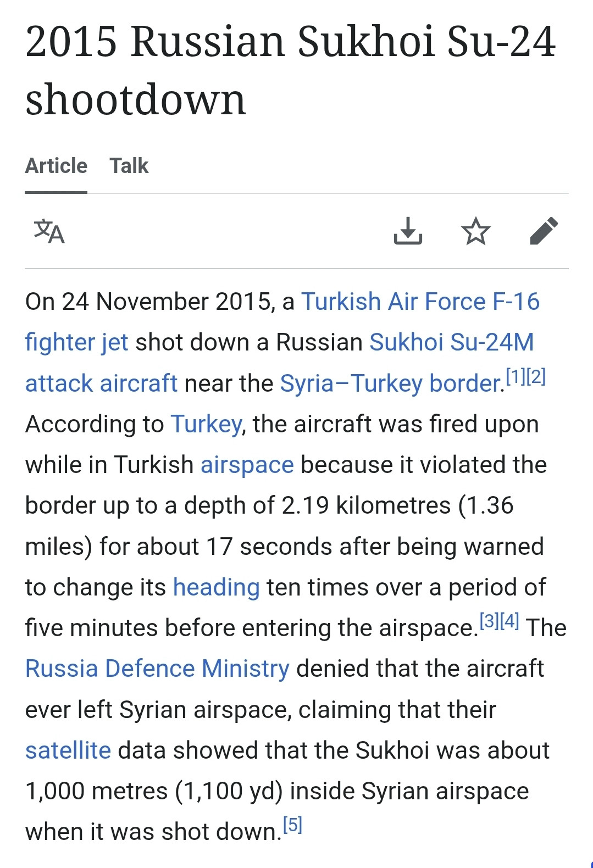Open the language selection icon
The image size is (593, 868).
[x=49, y=231]
